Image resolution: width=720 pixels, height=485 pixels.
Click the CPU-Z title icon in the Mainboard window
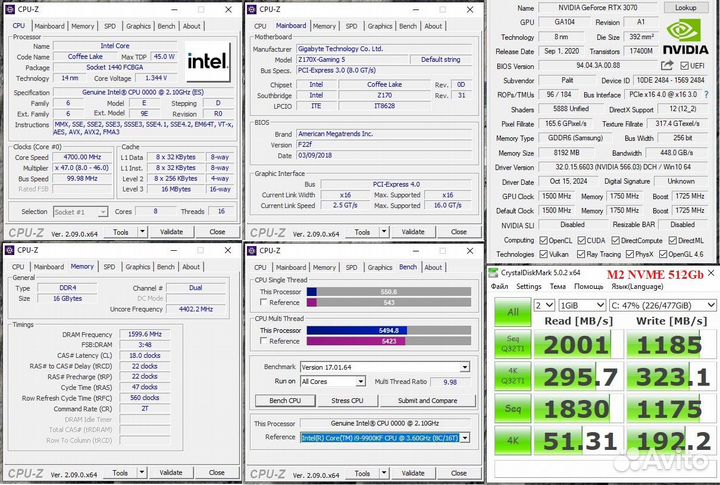(x=251, y=9)
